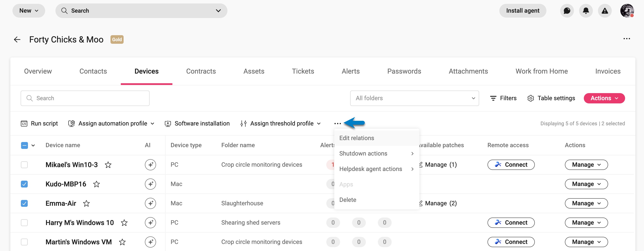Click the AI sparkle icon for Kudo-MBP16
Viewport: 644px width, 251px height.
pyautogui.click(x=150, y=184)
